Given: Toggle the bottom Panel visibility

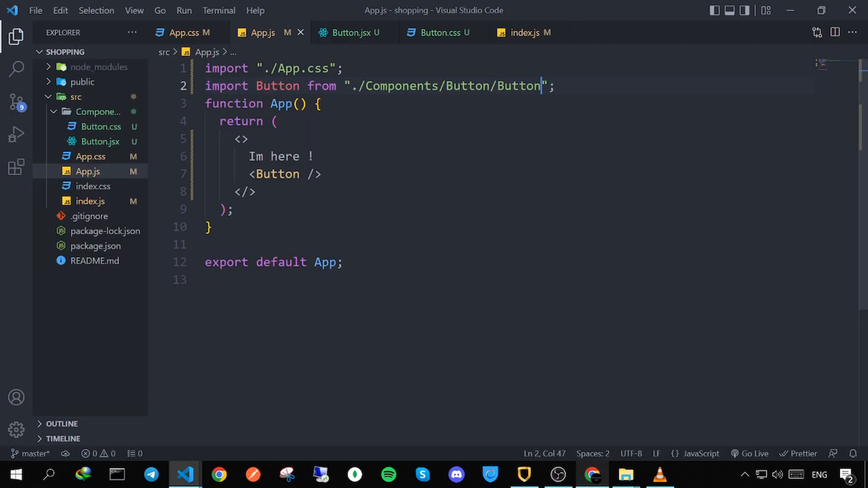Looking at the screenshot, I should [x=730, y=10].
